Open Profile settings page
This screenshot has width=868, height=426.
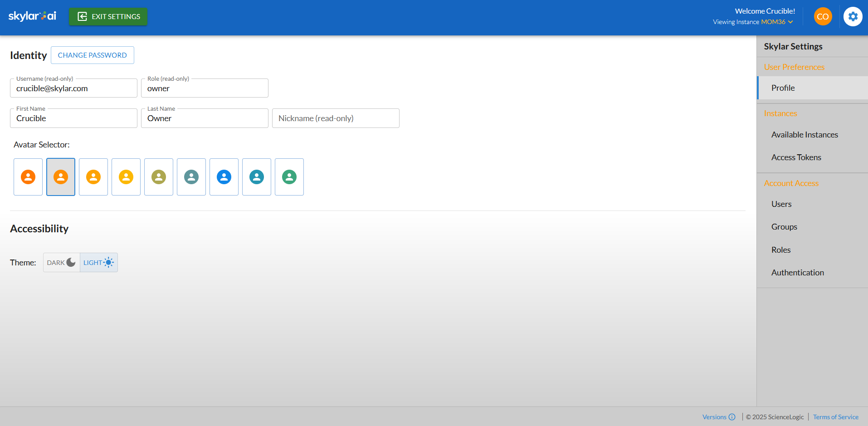click(x=812, y=88)
